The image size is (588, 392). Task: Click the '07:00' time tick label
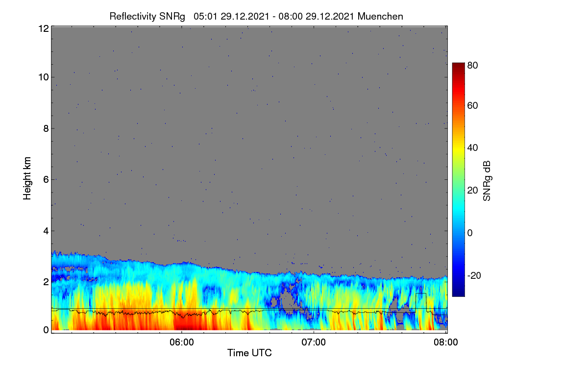click(x=314, y=343)
